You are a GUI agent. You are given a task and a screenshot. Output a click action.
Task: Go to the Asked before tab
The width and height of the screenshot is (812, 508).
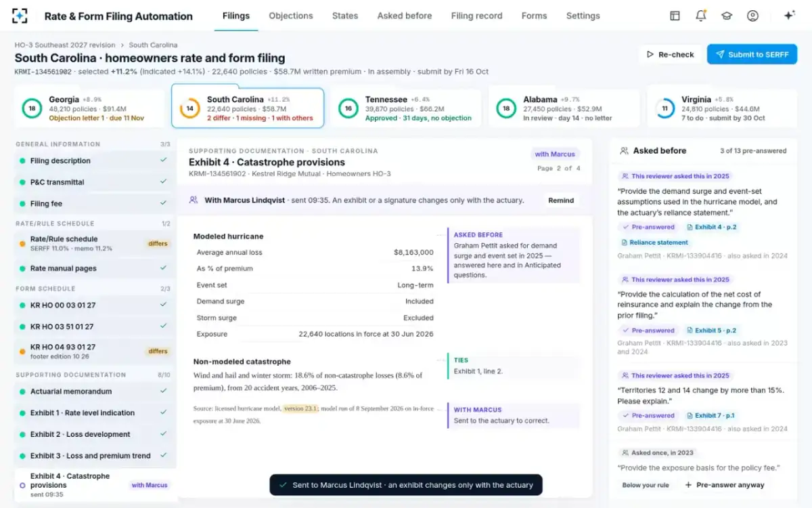pos(405,16)
